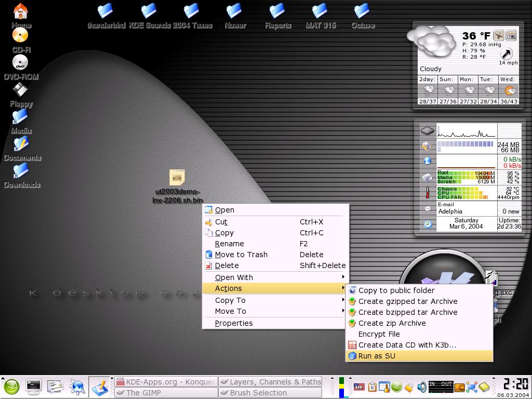The width and height of the screenshot is (532, 399).
Task: Switch to Layers, Channels & Paths window
Action: [270, 382]
